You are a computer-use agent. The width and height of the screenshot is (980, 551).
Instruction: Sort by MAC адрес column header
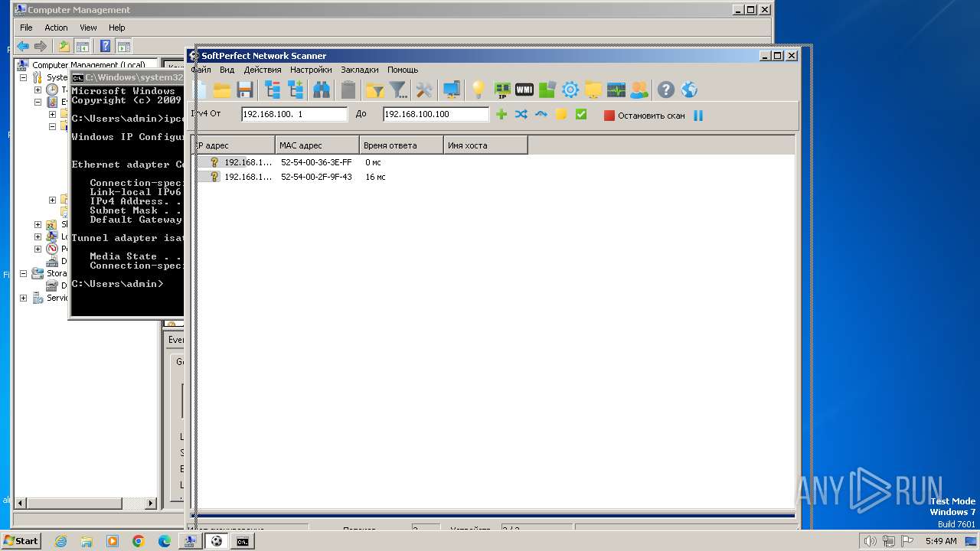(x=317, y=145)
